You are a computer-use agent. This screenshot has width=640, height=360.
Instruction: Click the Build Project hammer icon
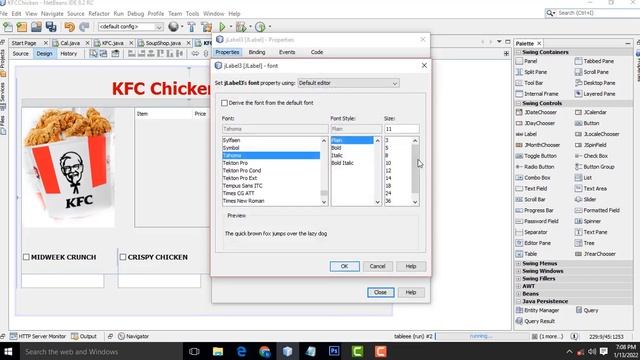click(191, 27)
